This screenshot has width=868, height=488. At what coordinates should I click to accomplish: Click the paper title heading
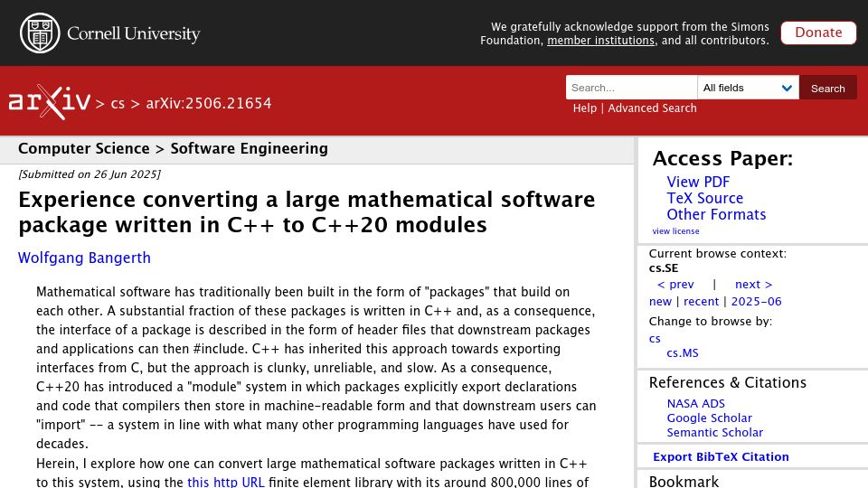(307, 211)
